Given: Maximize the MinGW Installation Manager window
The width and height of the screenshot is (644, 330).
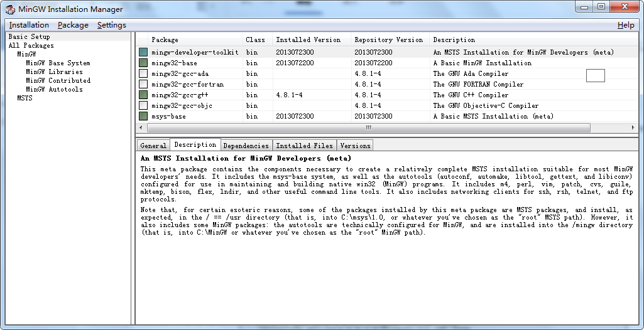Looking at the screenshot, I should pos(601,7).
